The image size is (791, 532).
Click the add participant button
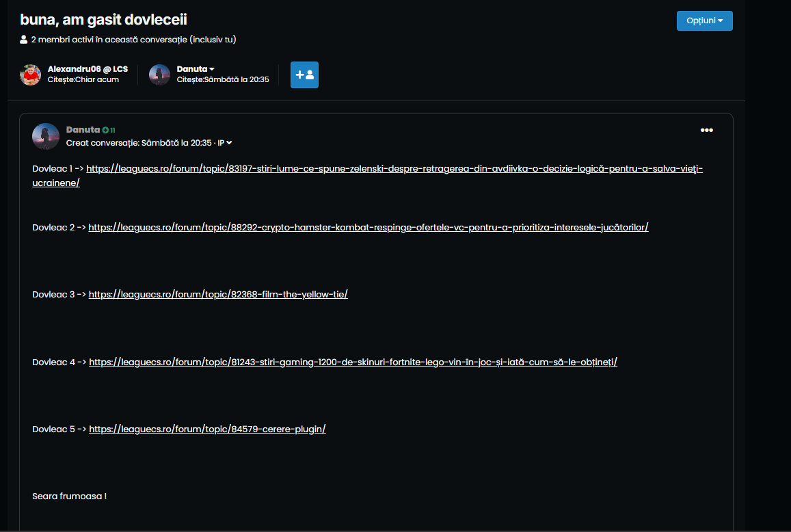(x=304, y=75)
